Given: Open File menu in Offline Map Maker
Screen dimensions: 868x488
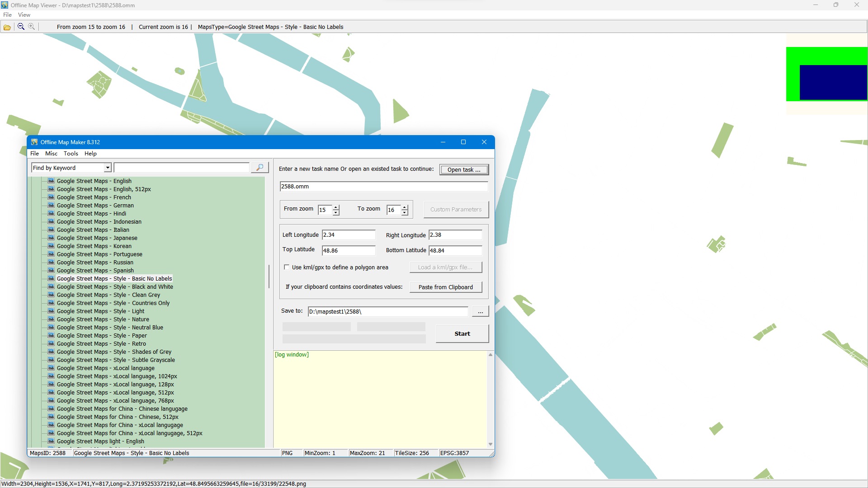Looking at the screenshot, I should point(34,154).
